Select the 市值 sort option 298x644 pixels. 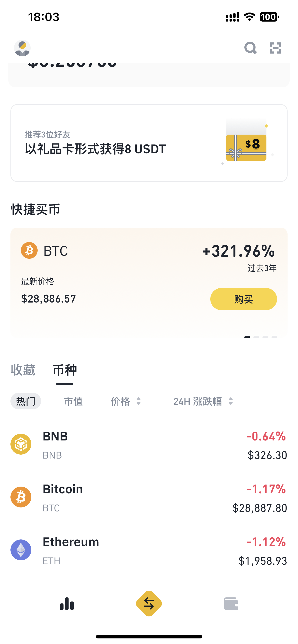point(73,401)
